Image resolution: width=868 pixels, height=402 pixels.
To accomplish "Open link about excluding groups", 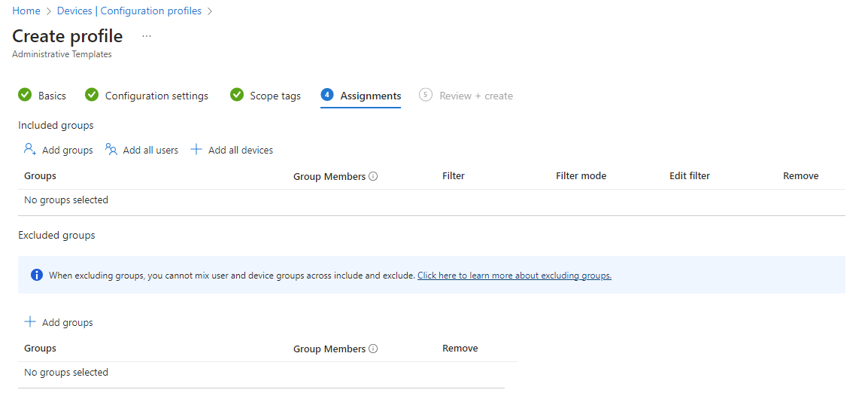I will pyautogui.click(x=514, y=276).
